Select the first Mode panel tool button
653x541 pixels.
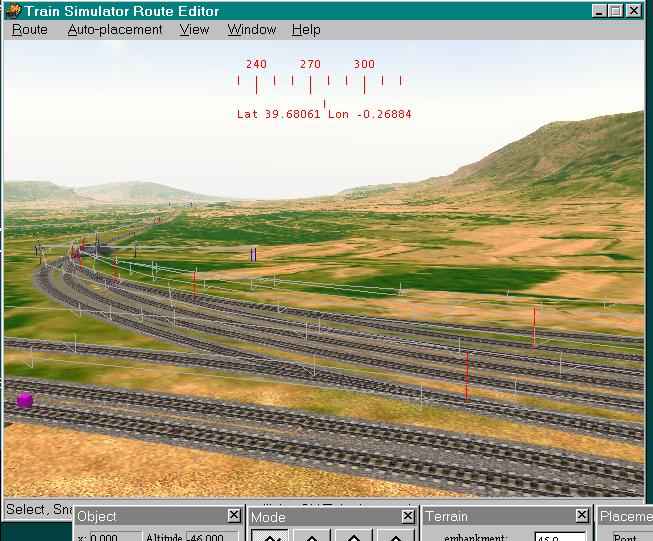(270, 536)
